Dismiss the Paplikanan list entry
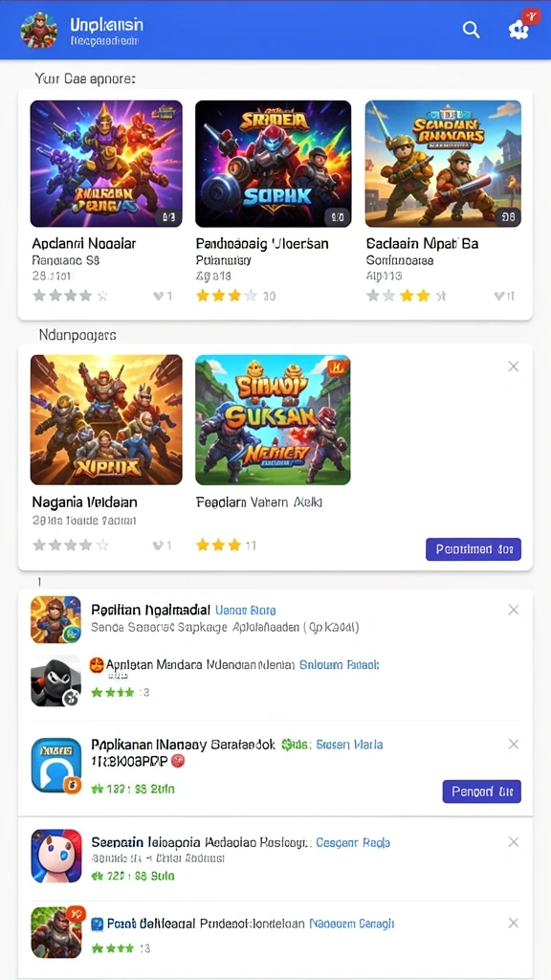The height and width of the screenshot is (980, 551). click(514, 744)
